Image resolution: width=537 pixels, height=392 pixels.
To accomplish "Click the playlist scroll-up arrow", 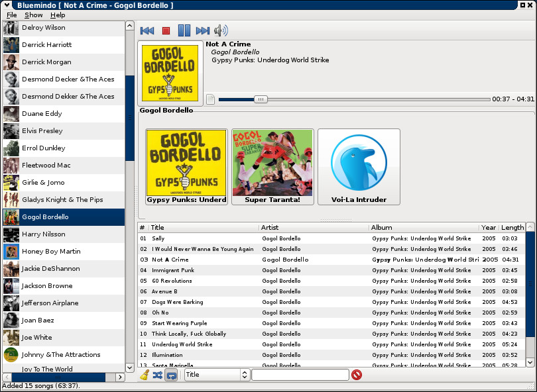I will (530, 226).
